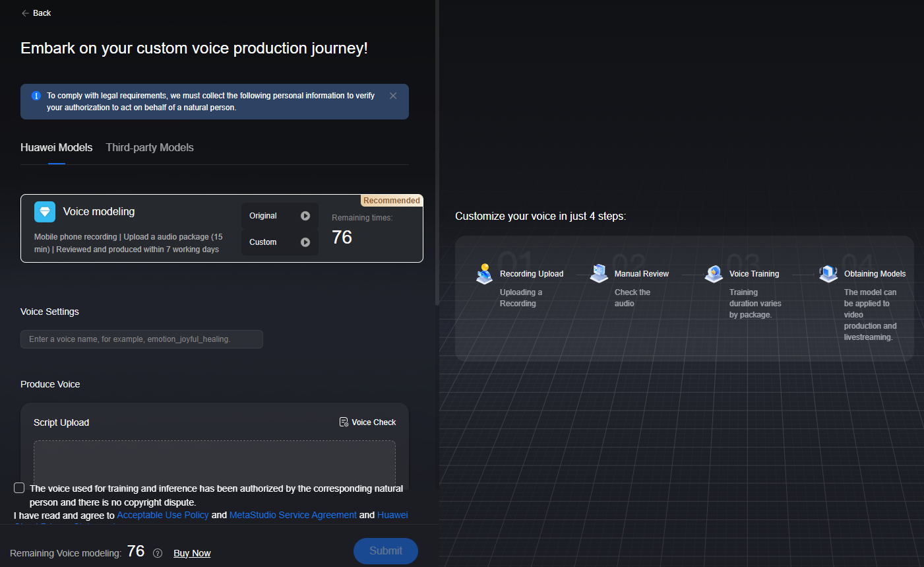Go back using the Back arrow

(x=36, y=13)
